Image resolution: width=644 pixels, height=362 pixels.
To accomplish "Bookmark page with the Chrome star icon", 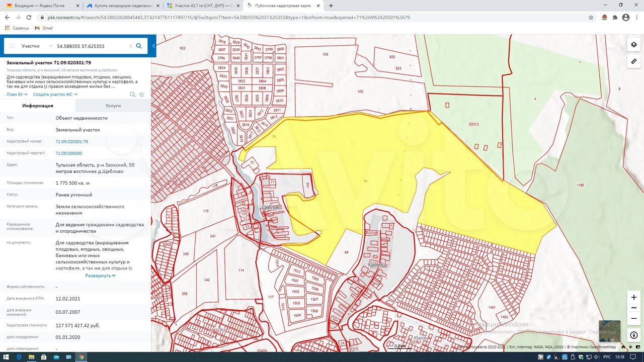I will (591, 17).
